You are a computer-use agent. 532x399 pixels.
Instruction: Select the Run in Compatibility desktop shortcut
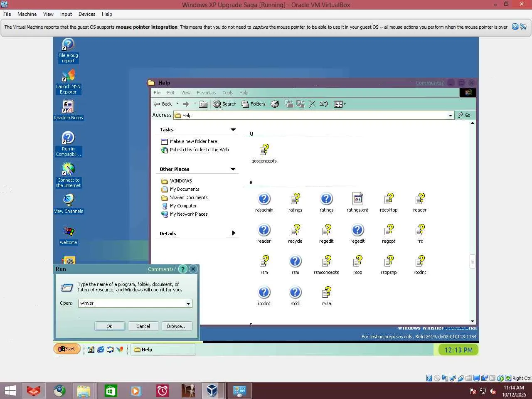[x=68, y=144]
